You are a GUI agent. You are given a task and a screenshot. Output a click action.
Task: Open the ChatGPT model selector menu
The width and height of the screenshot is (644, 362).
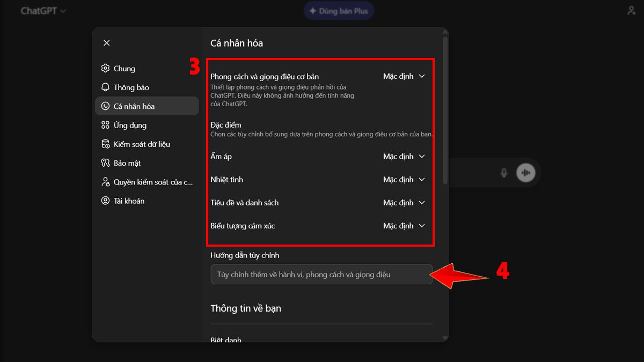[x=43, y=10]
